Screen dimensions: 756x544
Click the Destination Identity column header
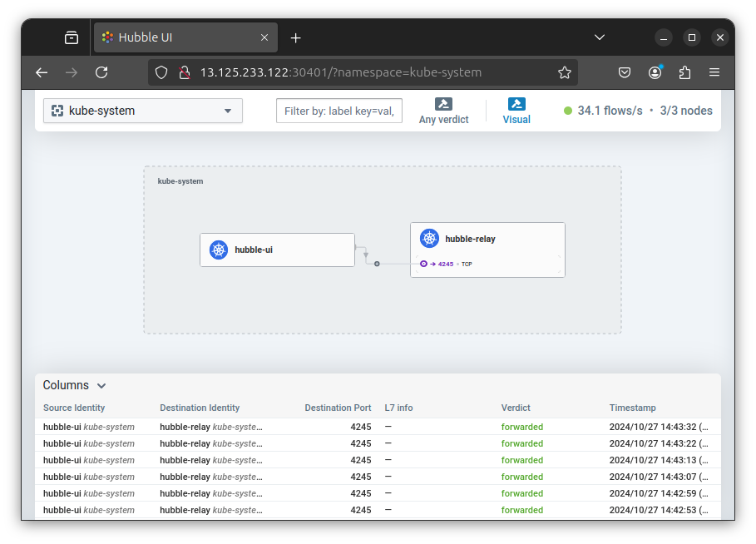(200, 408)
